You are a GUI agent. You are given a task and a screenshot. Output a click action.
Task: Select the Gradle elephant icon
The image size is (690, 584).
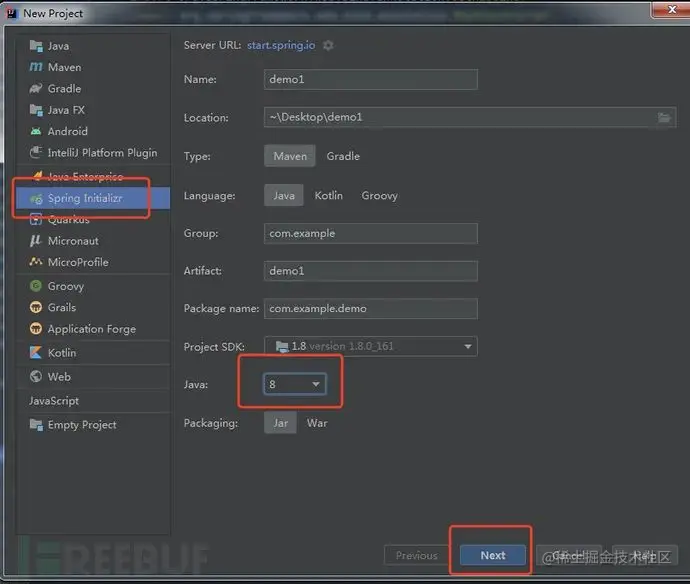36,88
